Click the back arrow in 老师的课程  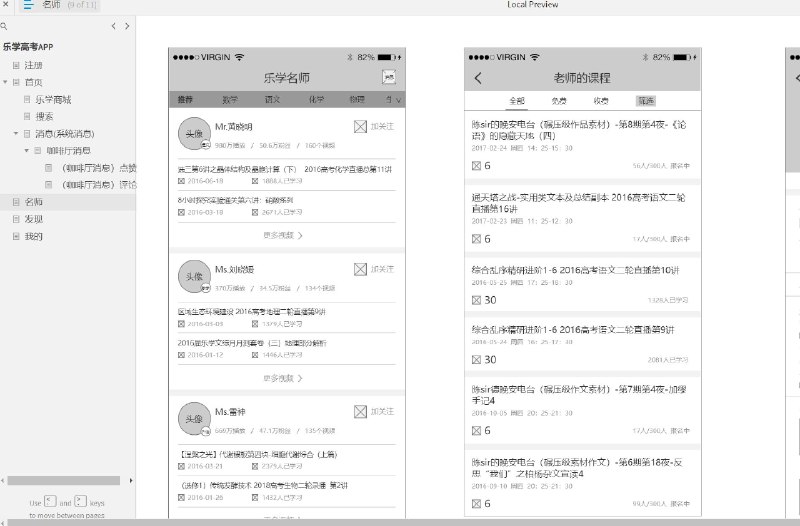click(478, 78)
